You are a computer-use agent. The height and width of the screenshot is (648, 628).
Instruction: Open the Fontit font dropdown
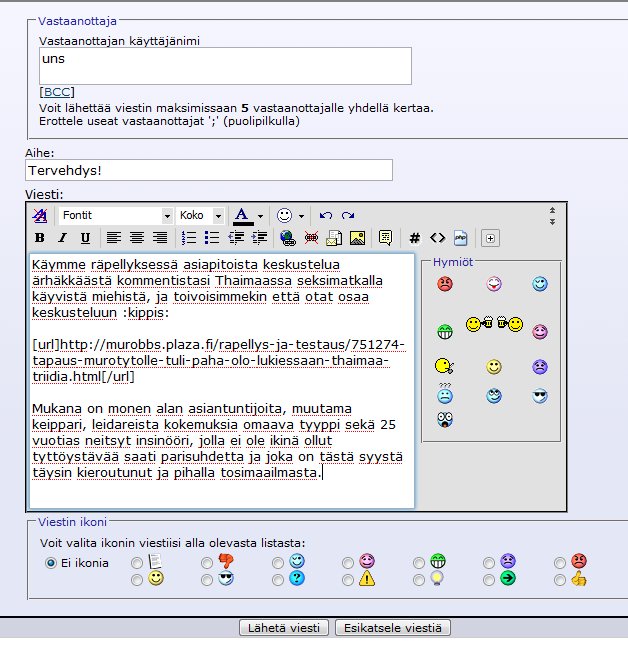[167, 216]
